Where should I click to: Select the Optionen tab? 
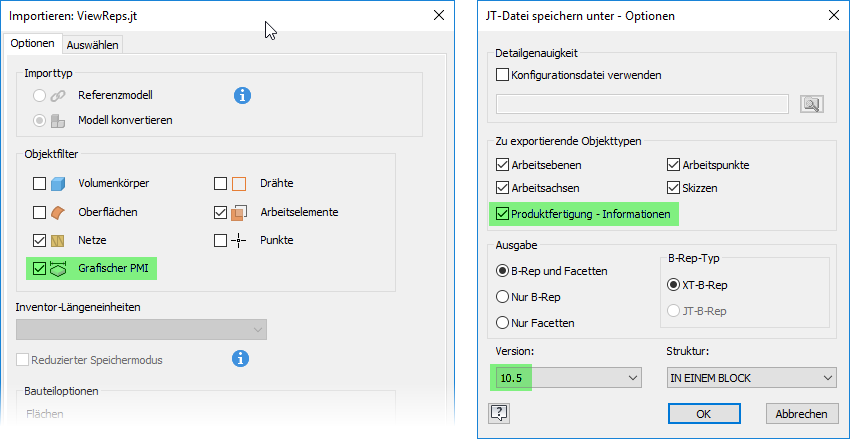click(x=32, y=43)
